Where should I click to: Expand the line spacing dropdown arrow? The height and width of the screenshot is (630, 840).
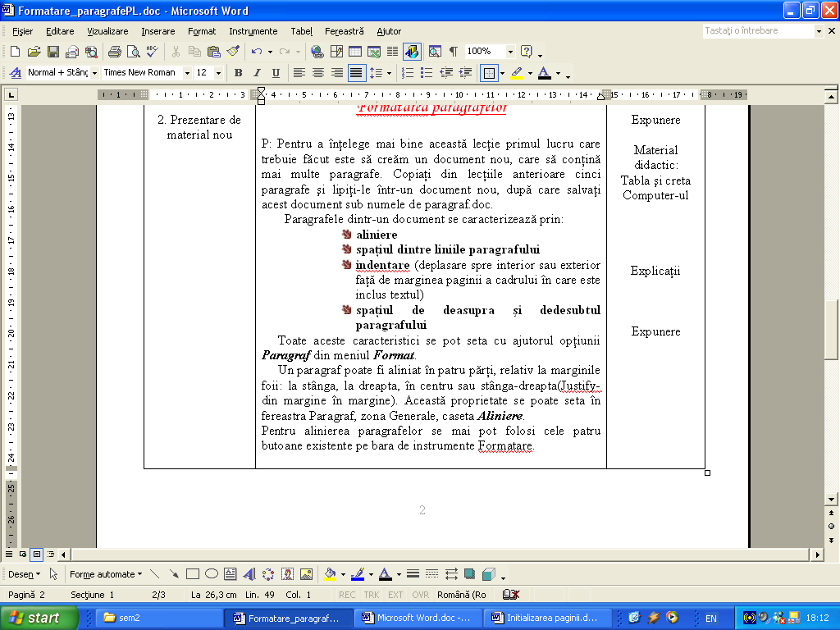click(x=389, y=73)
